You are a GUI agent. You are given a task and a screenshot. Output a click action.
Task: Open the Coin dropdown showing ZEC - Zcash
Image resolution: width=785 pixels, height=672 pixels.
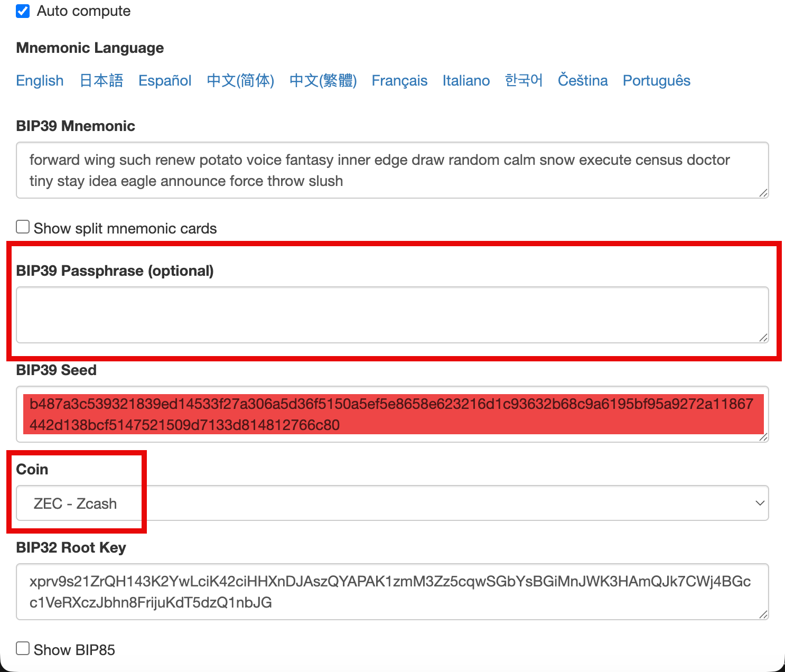(x=392, y=503)
